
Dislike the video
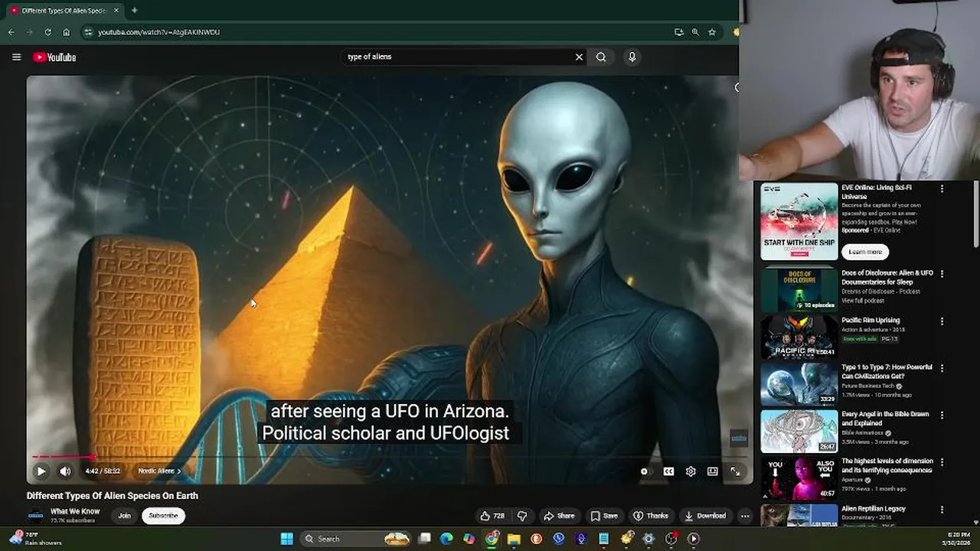[522, 516]
